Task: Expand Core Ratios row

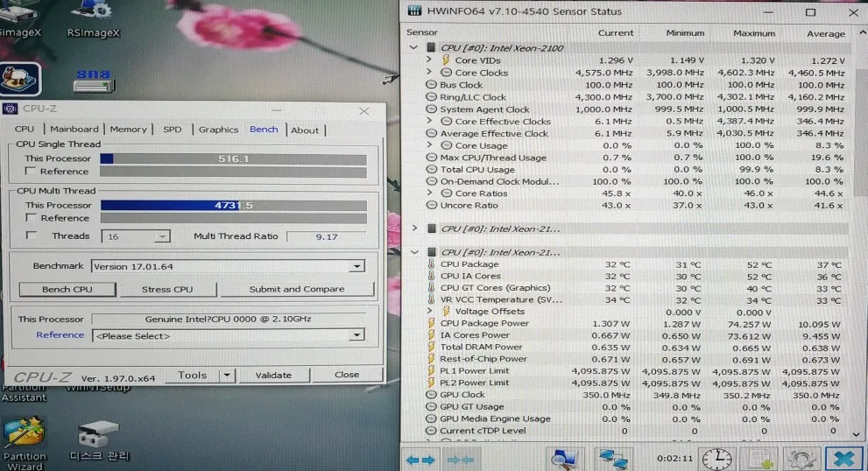Action: pyautogui.click(x=429, y=193)
